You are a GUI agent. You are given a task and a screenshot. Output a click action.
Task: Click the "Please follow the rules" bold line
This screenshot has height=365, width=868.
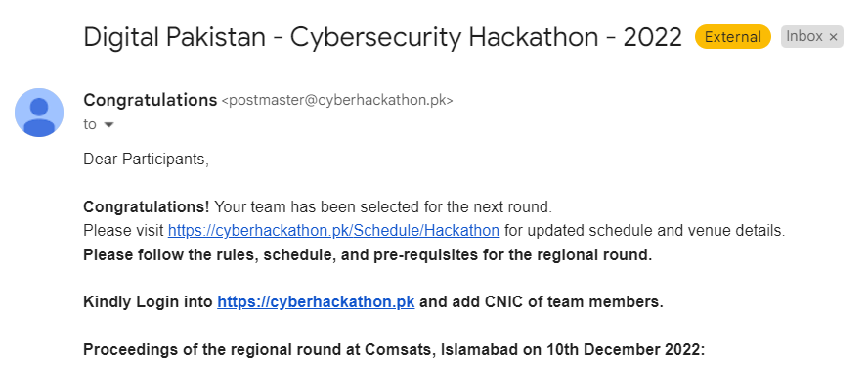[368, 255]
